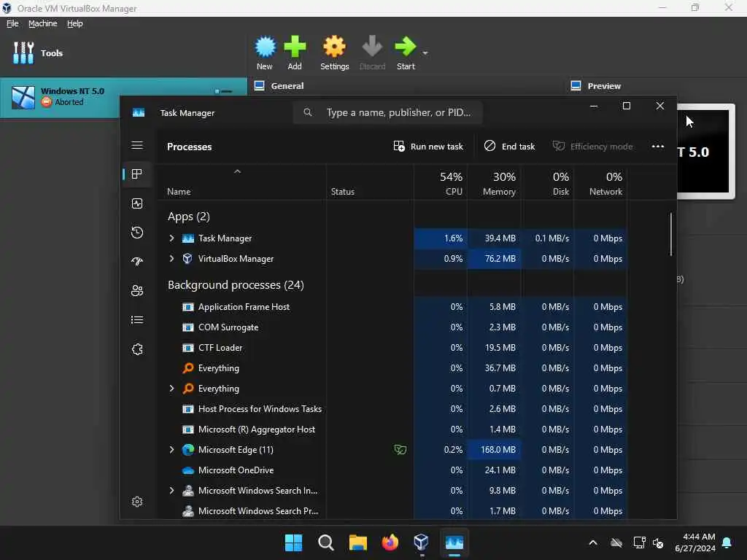Open Windows NT 5.0 machine tools menu button
747x560 pixels.
click(223, 91)
